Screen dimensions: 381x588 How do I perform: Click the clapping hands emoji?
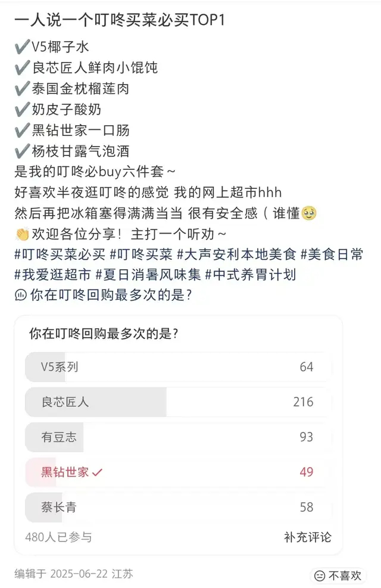coord(20,235)
